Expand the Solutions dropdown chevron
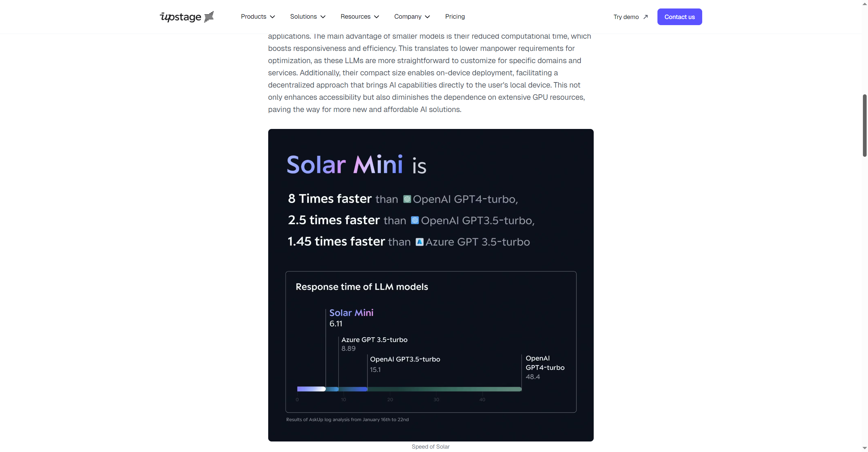The width and height of the screenshot is (868, 452). (323, 17)
